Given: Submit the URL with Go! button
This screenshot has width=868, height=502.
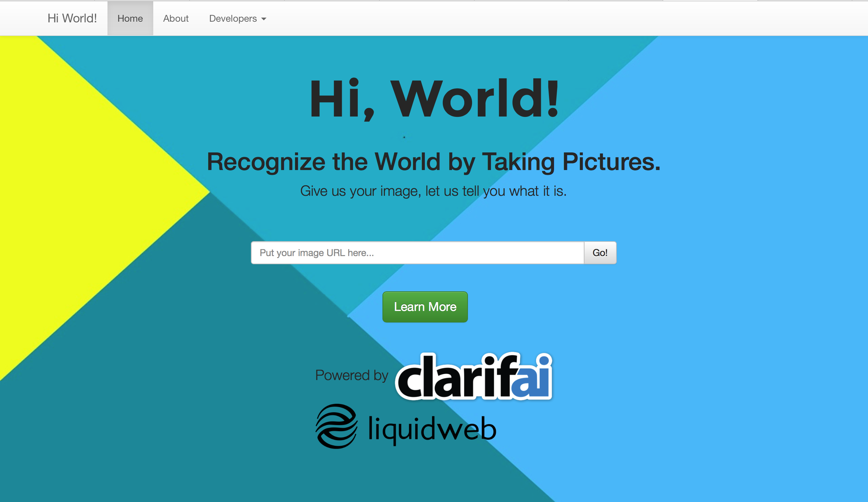Looking at the screenshot, I should (600, 253).
